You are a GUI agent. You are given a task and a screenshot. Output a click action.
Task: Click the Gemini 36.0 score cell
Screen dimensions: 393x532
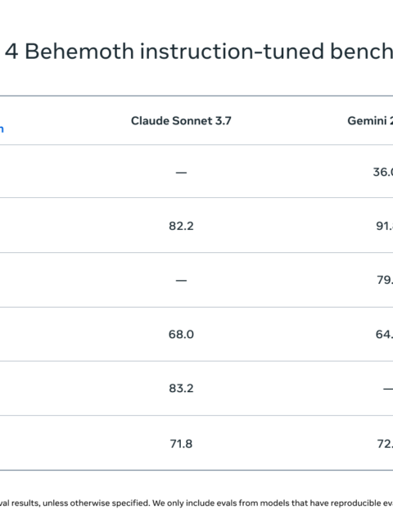tap(383, 172)
